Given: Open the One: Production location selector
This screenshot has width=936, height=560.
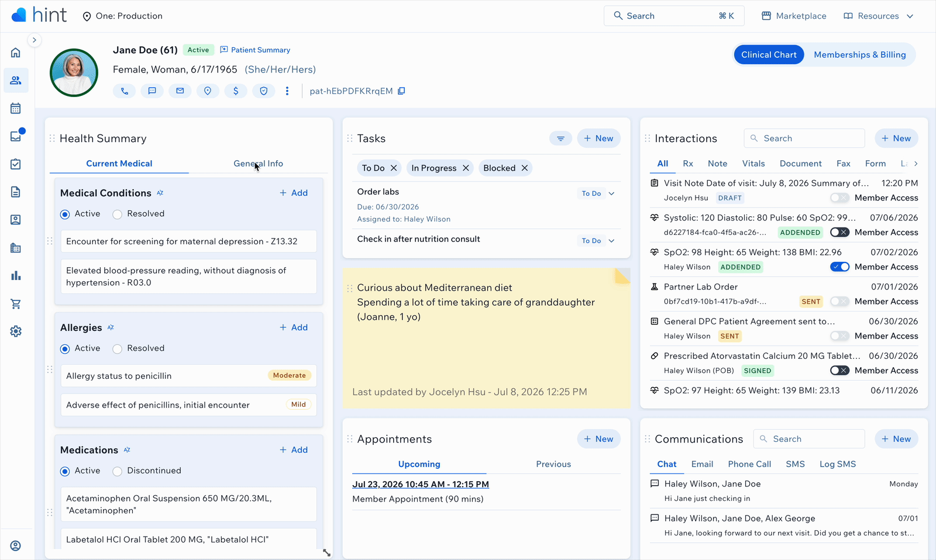Looking at the screenshot, I should click(122, 16).
